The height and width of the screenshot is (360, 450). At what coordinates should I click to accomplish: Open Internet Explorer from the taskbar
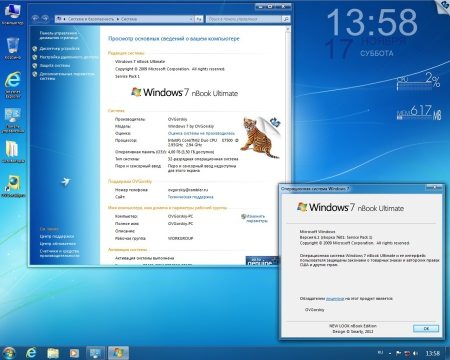pyautogui.click(x=31, y=352)
